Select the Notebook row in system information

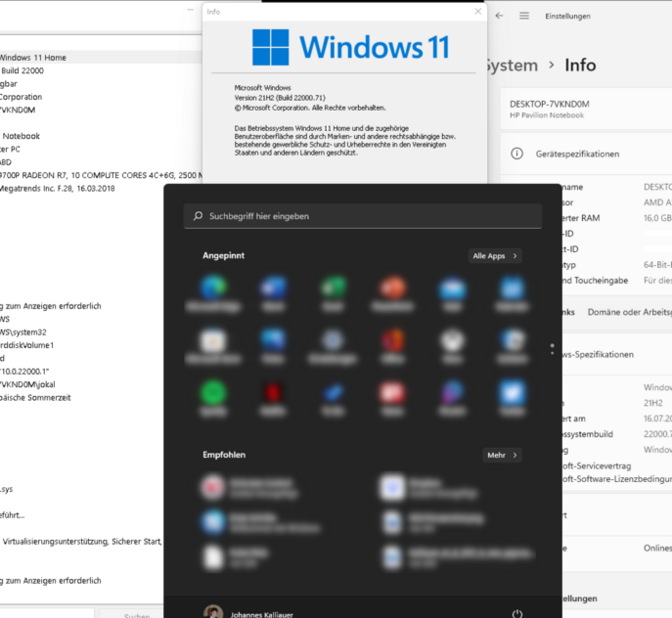(21, 136)
